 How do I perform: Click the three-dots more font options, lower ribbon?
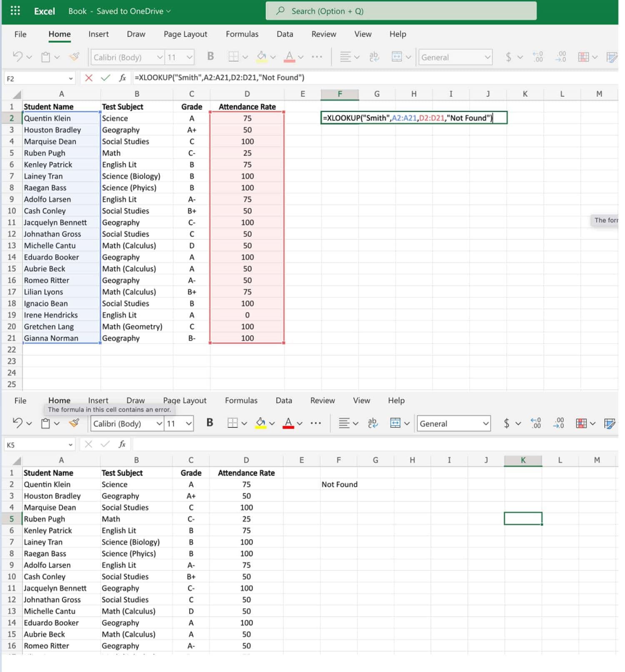[316, 423]
